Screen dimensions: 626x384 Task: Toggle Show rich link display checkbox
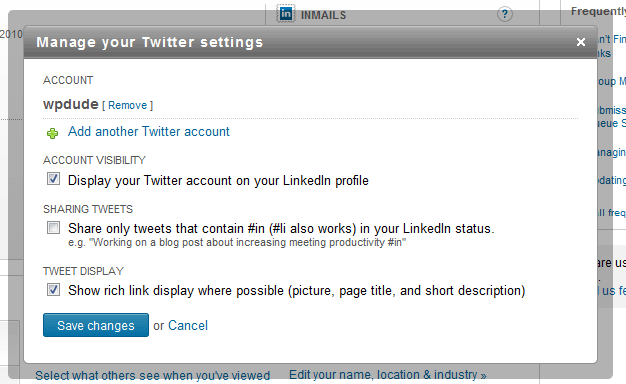[x=53, y=289]
